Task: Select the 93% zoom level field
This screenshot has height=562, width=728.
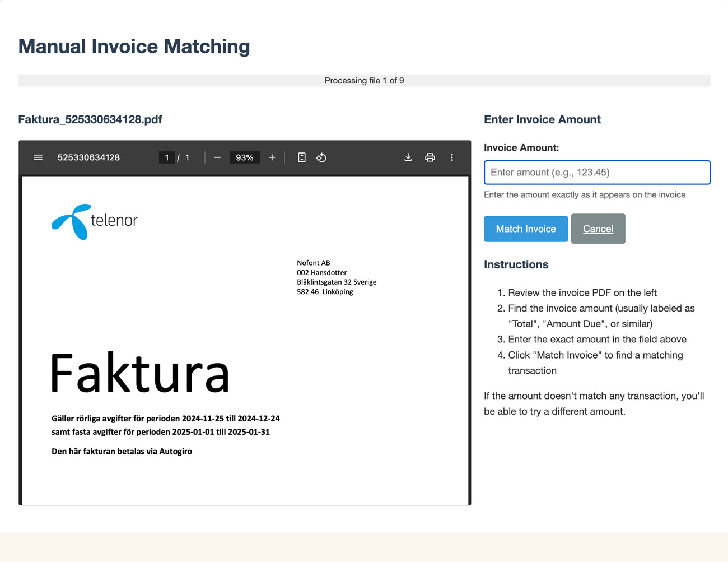Action: coord(244,157)
